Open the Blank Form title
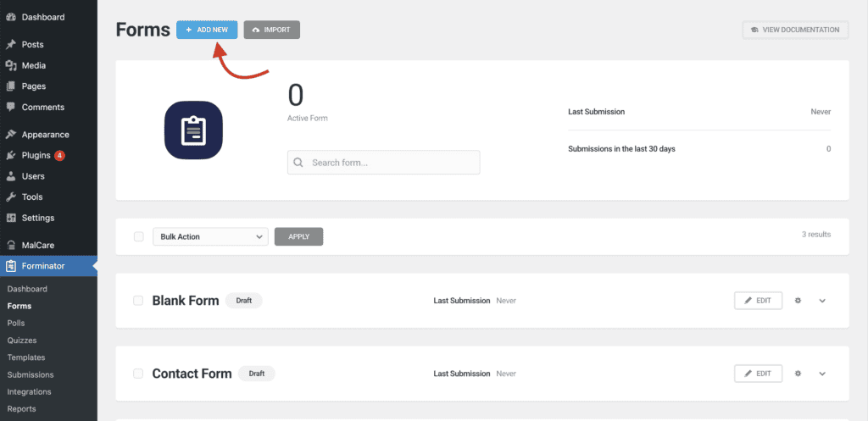Image resolution: width=868 pixels, height=421 pixels. (x=186, y=301)
